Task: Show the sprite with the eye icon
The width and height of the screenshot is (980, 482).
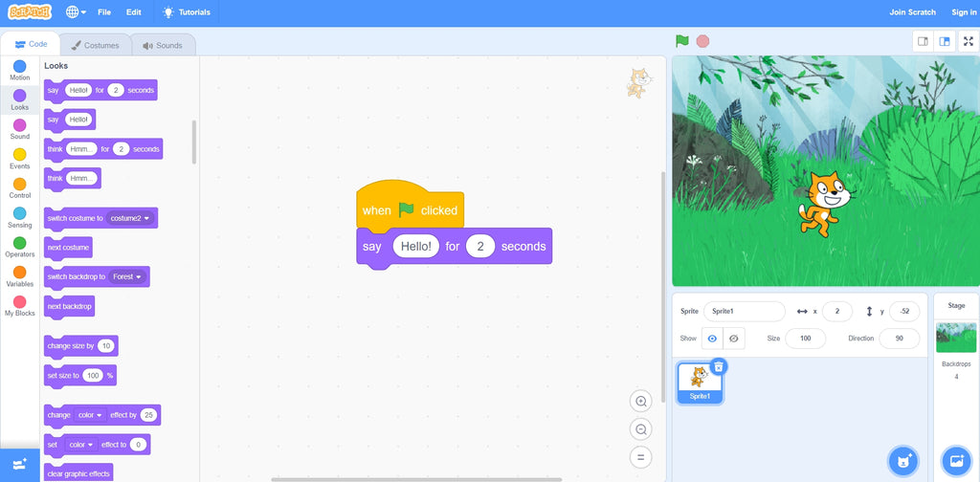Action: point(712,339)
